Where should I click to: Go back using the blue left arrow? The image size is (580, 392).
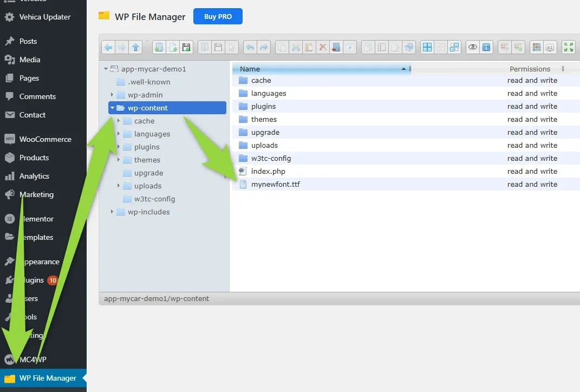tap(108, 47)
